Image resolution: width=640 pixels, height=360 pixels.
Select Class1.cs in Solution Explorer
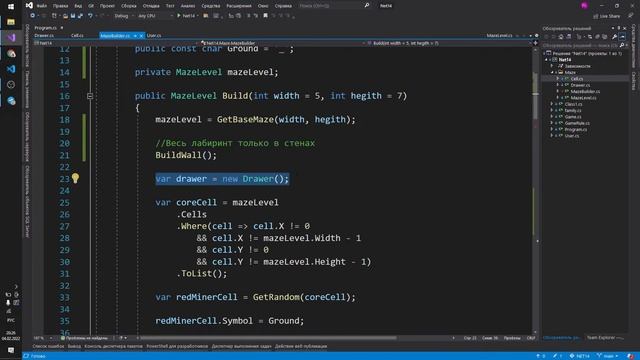573,104
